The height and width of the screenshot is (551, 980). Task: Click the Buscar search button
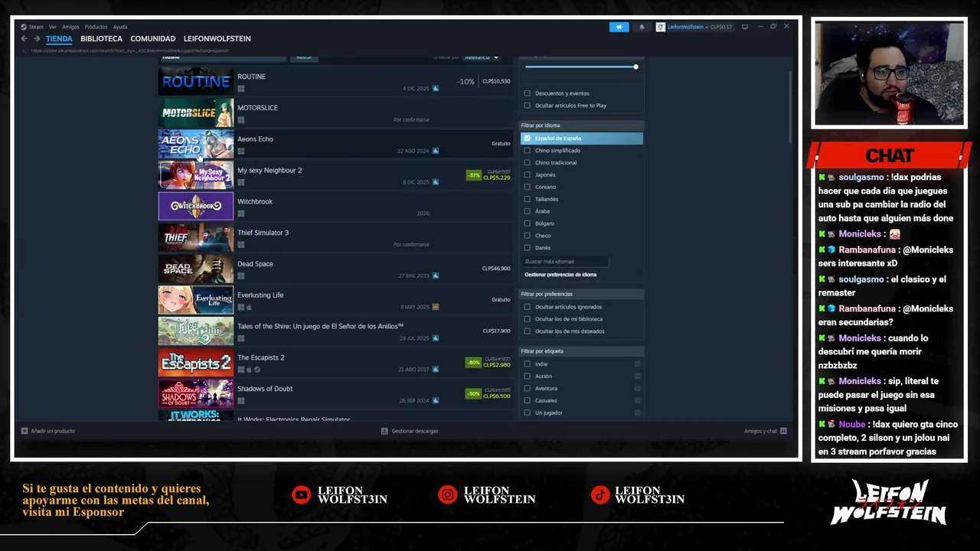point(304,57)
